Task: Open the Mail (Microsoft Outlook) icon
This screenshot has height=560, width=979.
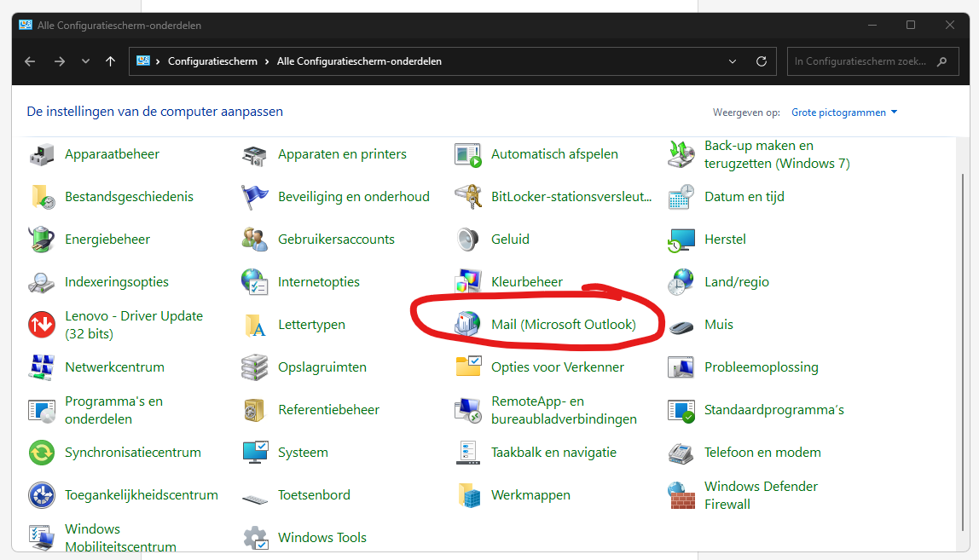Action: [468, 325]
